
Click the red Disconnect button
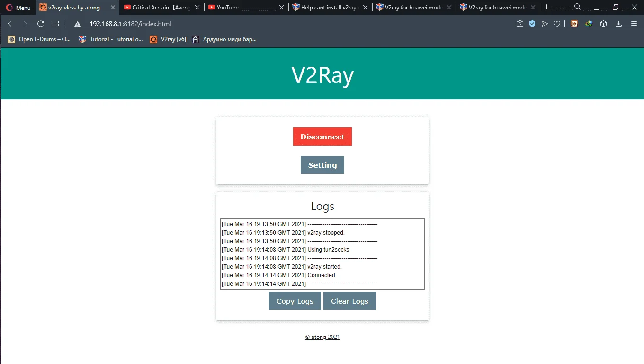click(x=322, y=136)
